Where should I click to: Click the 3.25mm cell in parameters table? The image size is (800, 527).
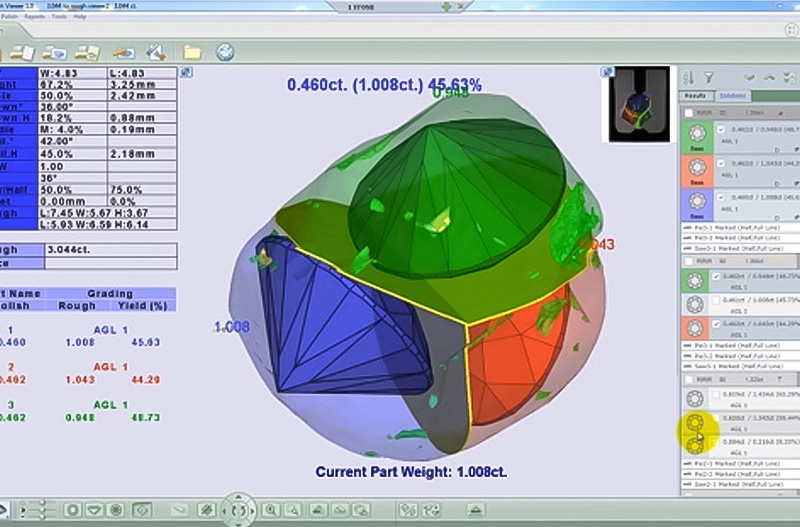(x=142, y=85)
